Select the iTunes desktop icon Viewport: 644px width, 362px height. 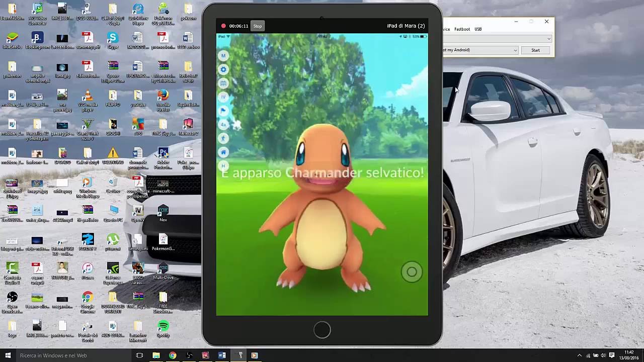click(x=88, y=271)
